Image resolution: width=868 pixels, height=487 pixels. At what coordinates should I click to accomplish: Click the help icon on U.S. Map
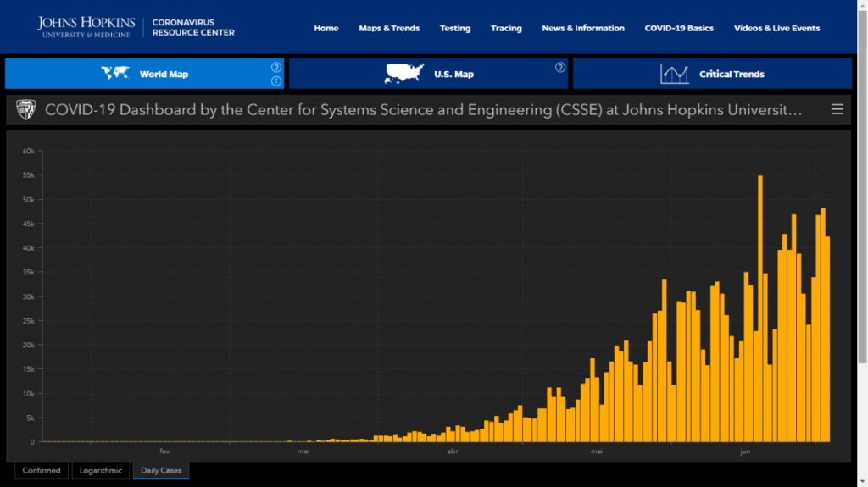[x=560, y=68]
